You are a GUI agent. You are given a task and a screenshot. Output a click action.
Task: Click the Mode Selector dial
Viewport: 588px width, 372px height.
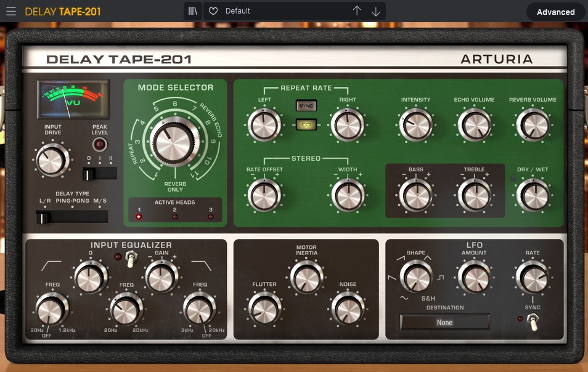(174, 142)
